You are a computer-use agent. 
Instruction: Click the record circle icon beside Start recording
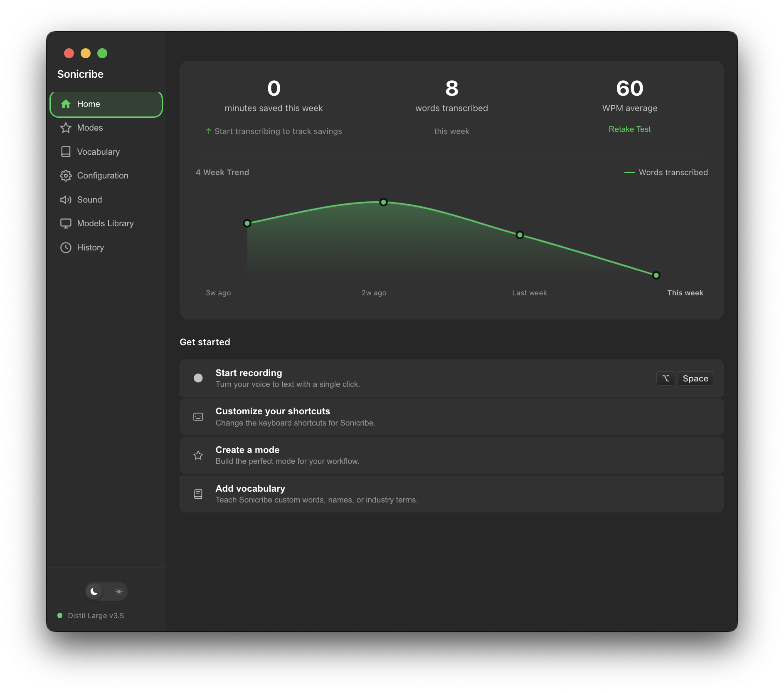pos(198,378)
